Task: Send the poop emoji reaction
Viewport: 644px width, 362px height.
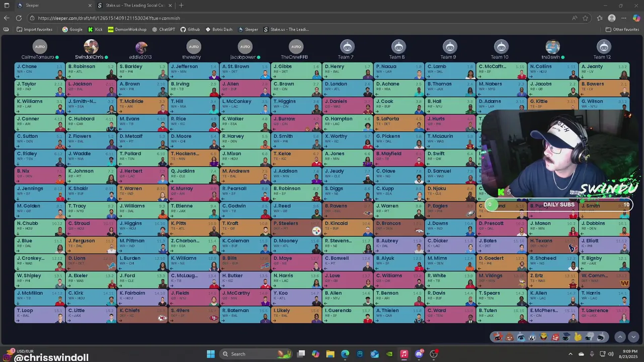Action: [x=509, y=337]
